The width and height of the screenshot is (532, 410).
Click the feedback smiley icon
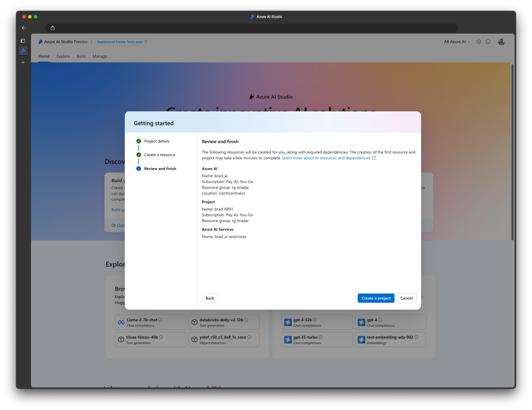tap(488, 42)
